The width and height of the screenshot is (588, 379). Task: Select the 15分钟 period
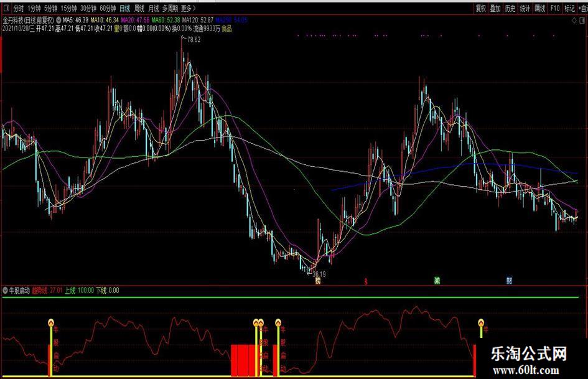[68, 8]
